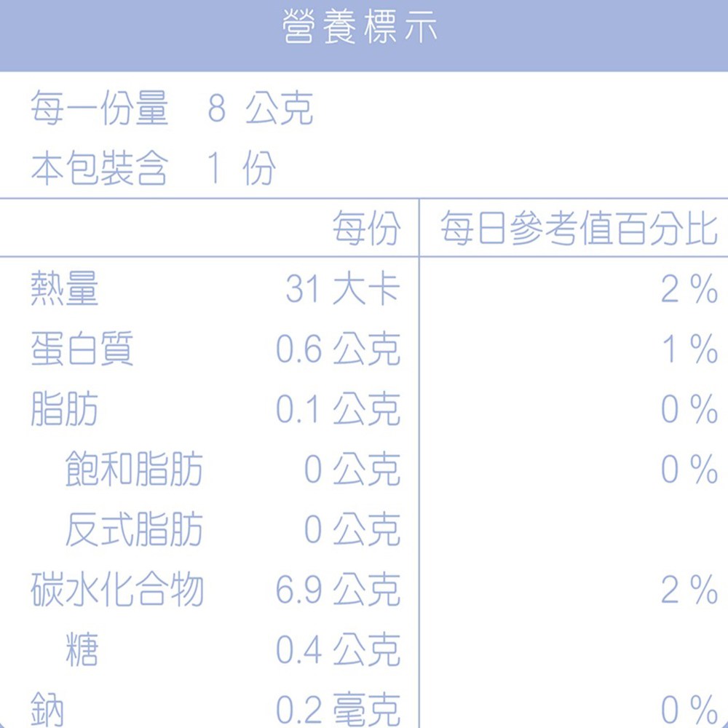Click the 每日參考值百分比 column header

point(579,229)
